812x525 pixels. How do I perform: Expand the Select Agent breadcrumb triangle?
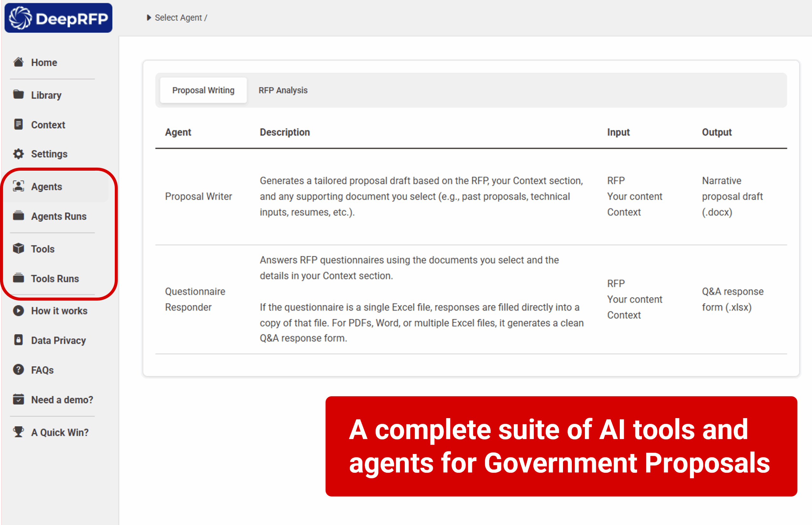tap(149, 17)
